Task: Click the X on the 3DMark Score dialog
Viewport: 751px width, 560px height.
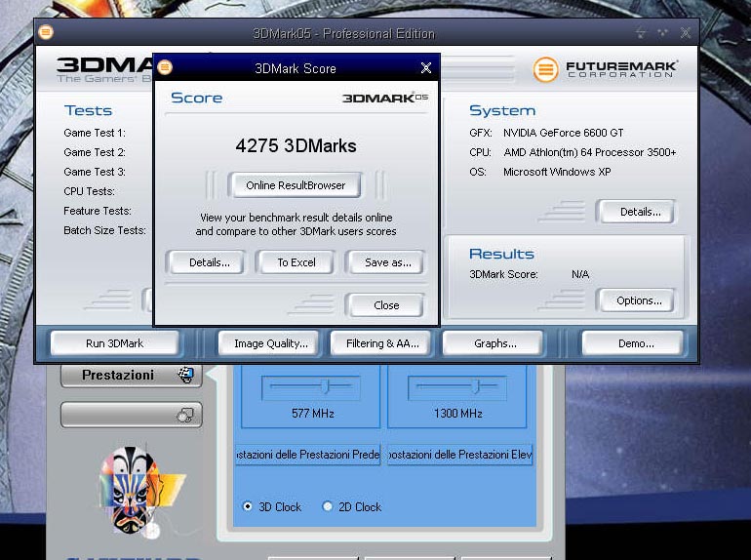Action: (x=426, y=67)
